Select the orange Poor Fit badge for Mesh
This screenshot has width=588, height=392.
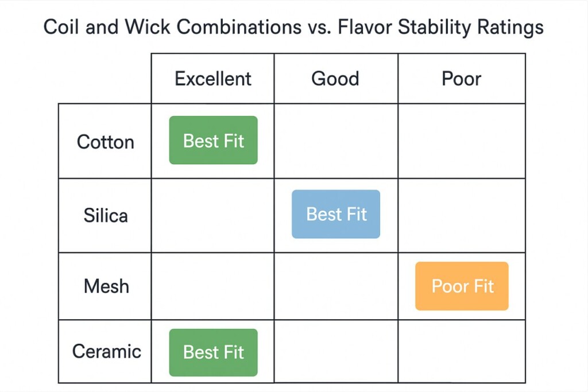tap(462, 286)
